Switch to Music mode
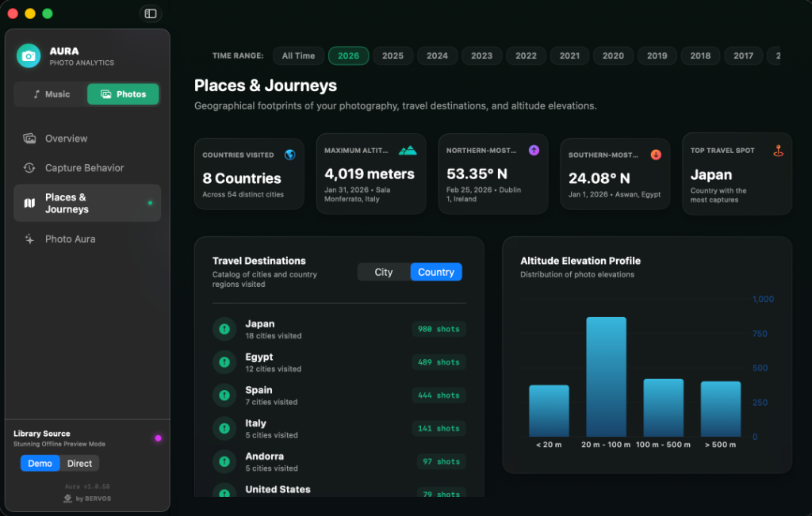This screenshot has width=812, height=516. [52, 94]
